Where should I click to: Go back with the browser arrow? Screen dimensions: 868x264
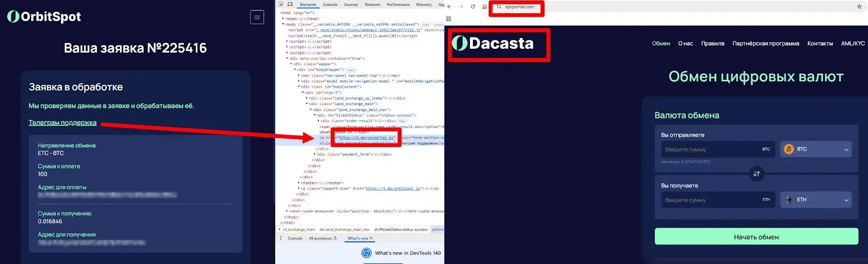(449, 7)
